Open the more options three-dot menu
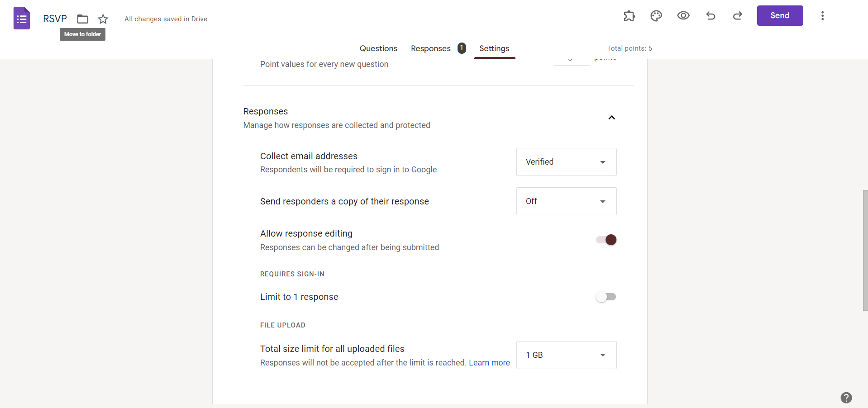This screenshot has width=868, height=408. 822,16
